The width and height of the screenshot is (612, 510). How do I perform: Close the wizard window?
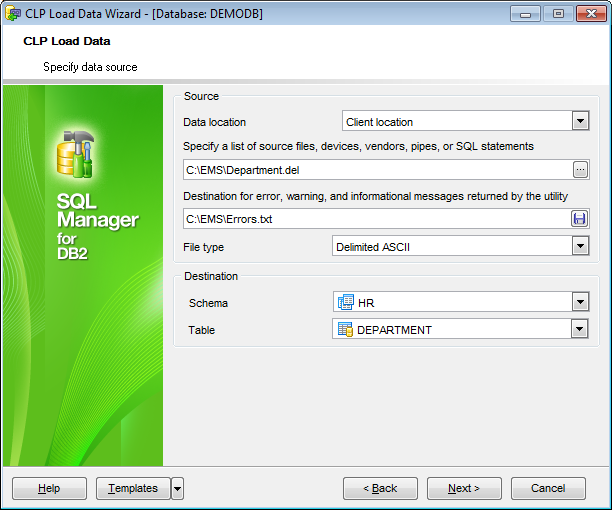pos(591,14)
